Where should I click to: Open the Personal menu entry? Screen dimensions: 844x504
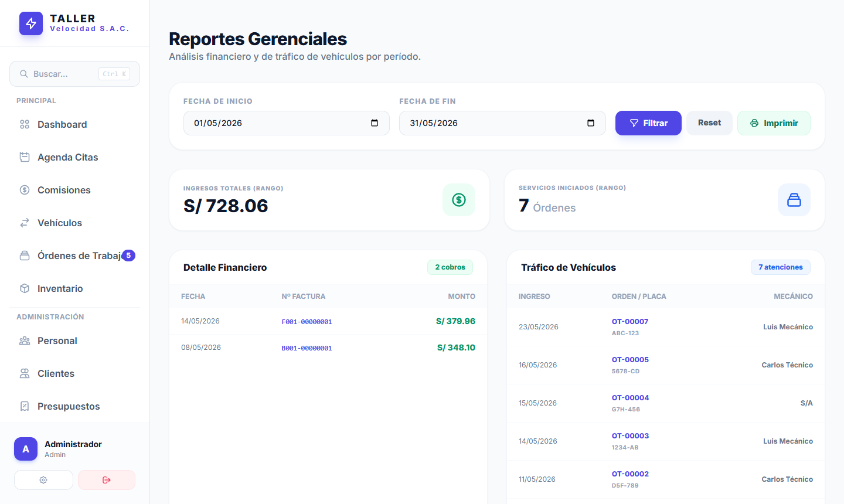[x=74, y=340]
